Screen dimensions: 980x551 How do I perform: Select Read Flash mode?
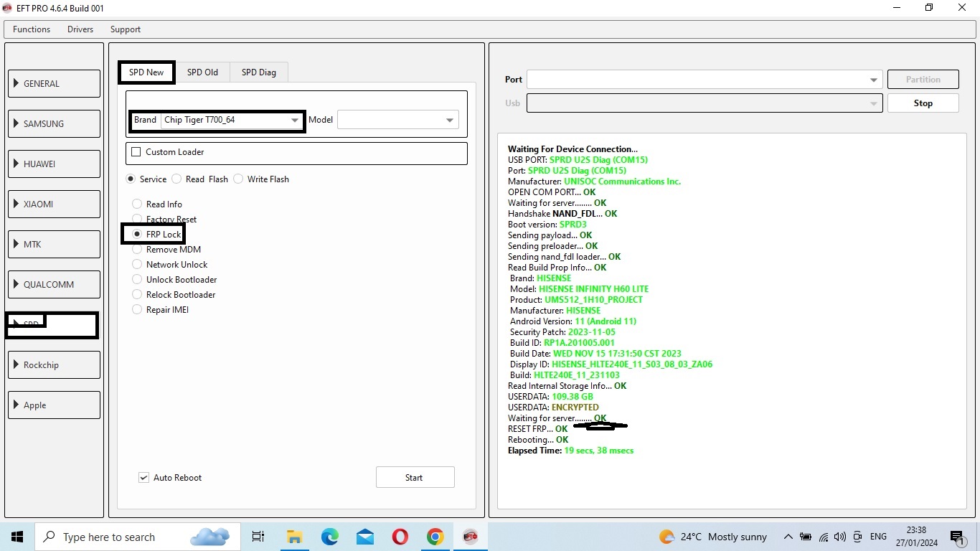point(176,179)
